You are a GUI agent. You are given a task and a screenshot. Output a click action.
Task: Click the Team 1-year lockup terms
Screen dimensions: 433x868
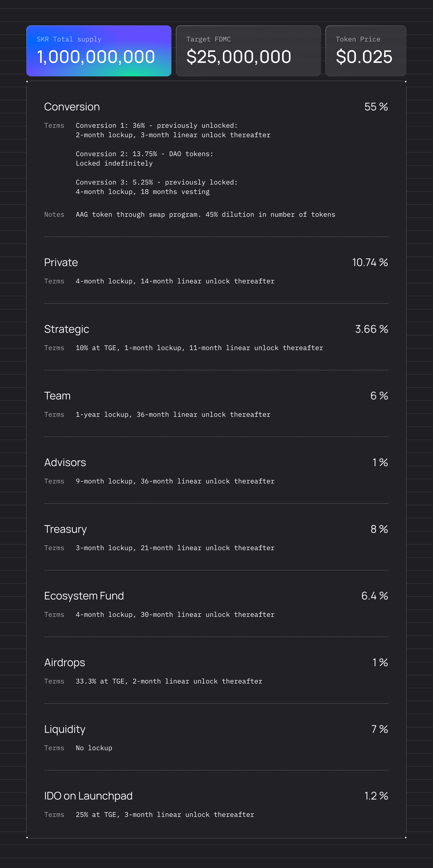(x=173, y=415)
